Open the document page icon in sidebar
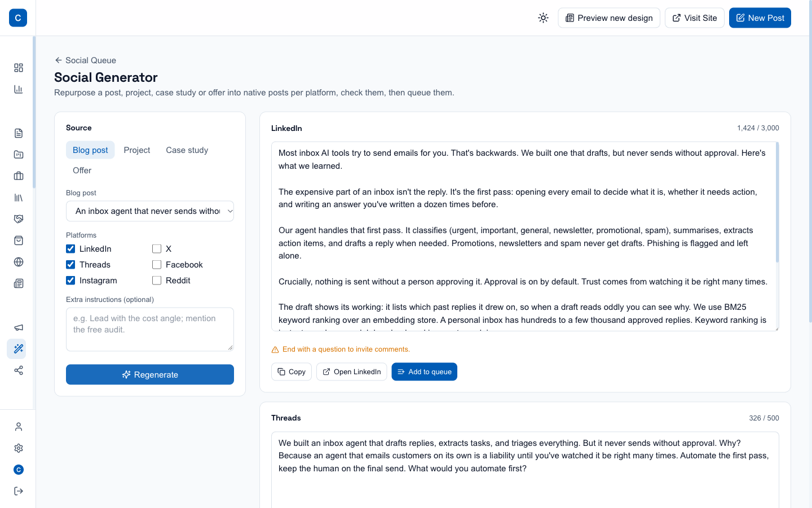 click(19, 133)
